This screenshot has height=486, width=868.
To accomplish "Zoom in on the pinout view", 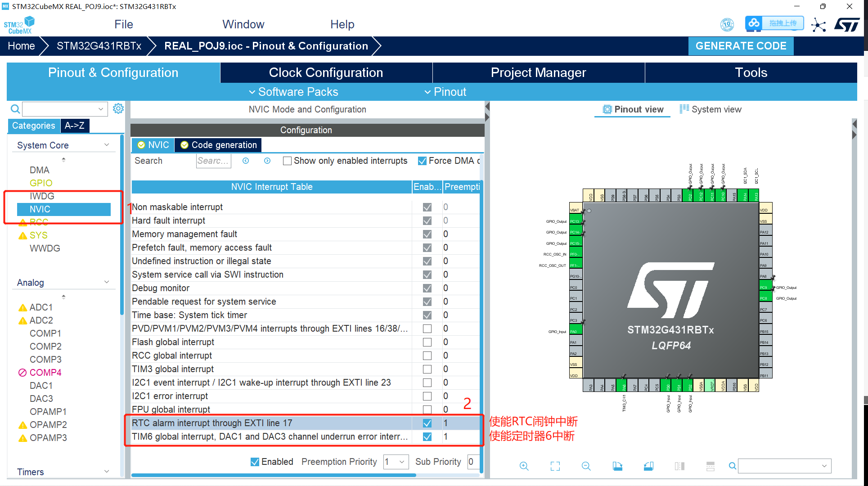I will [524, 466].
